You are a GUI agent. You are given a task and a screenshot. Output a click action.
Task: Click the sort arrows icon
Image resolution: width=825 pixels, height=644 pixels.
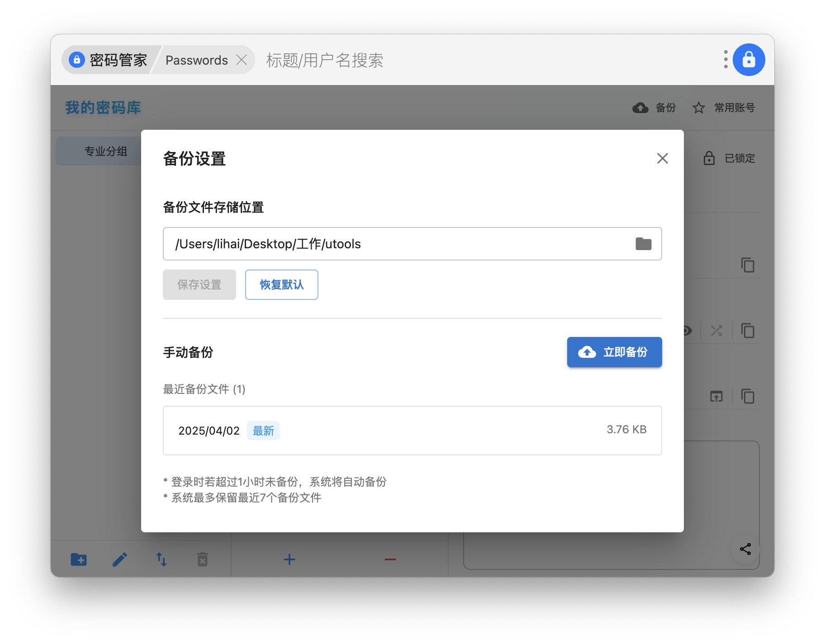point(161,559)
